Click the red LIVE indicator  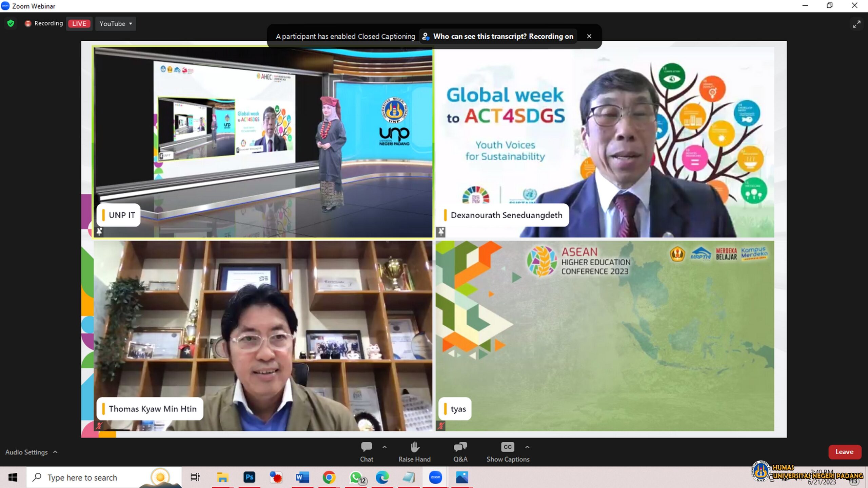click(79, 24)
